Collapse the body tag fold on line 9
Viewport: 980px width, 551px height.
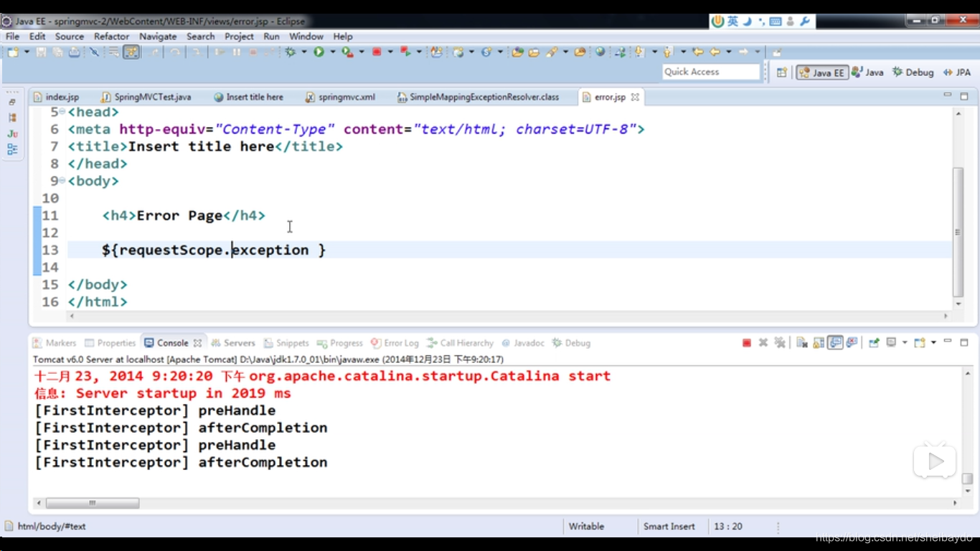point(62,181)
